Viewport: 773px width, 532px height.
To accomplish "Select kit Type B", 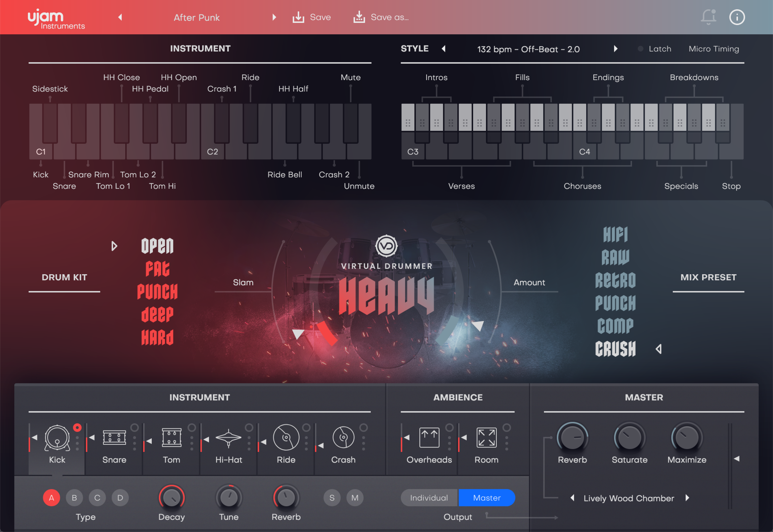I will 74,498.
